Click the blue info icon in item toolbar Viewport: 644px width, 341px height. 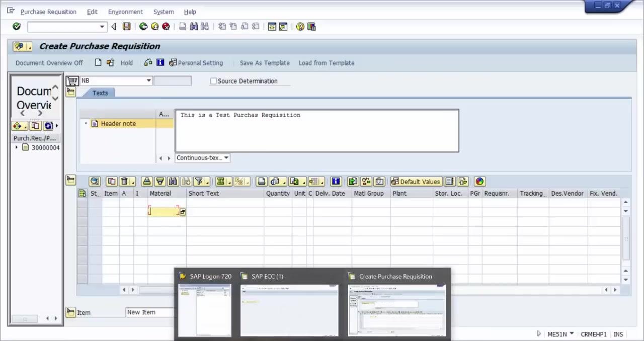[x=336, y=182]
